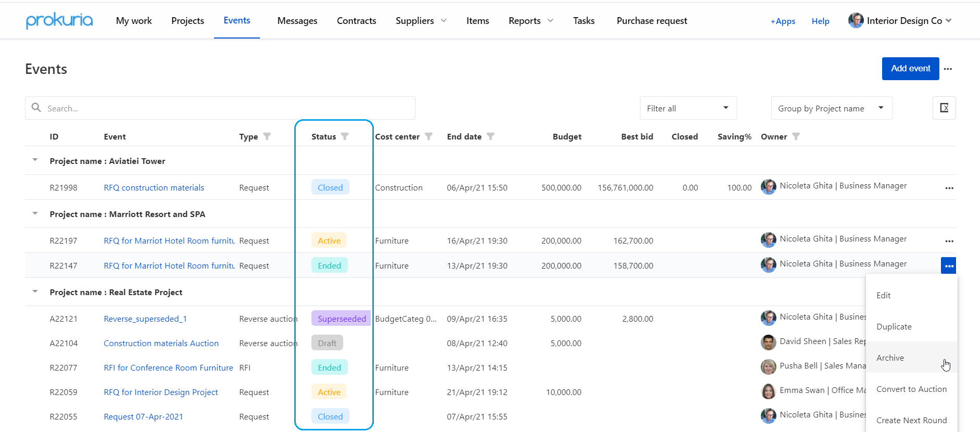Click the Status column filter icon
The height and width of the screenshot is (432, 980).
345,136
